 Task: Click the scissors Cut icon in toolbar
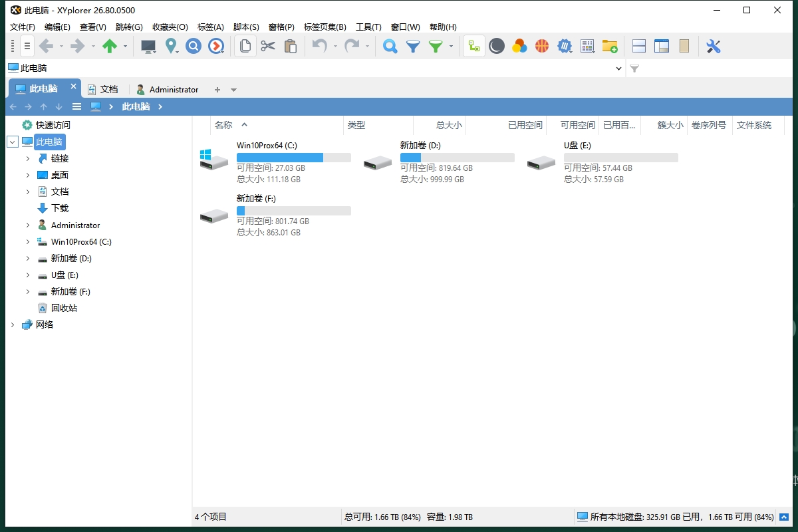268,46
